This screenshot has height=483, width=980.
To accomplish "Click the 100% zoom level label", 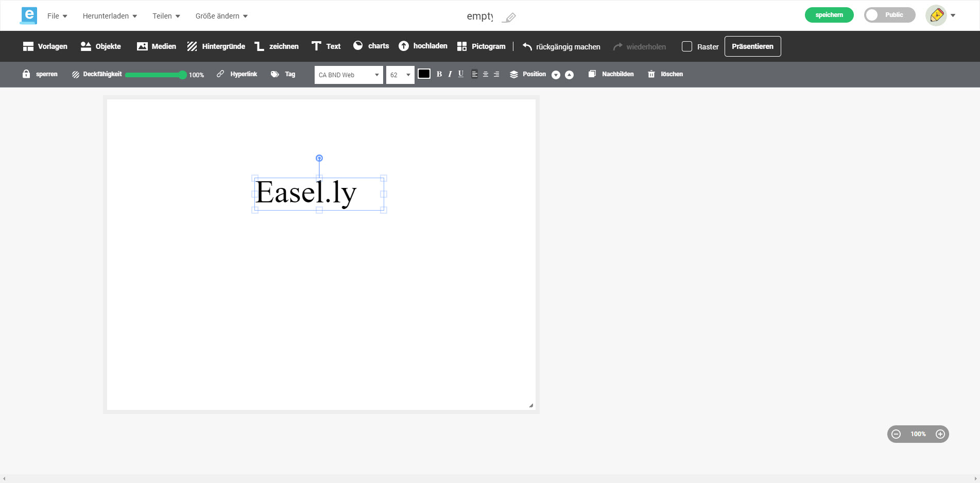I will tap(918, 434).
